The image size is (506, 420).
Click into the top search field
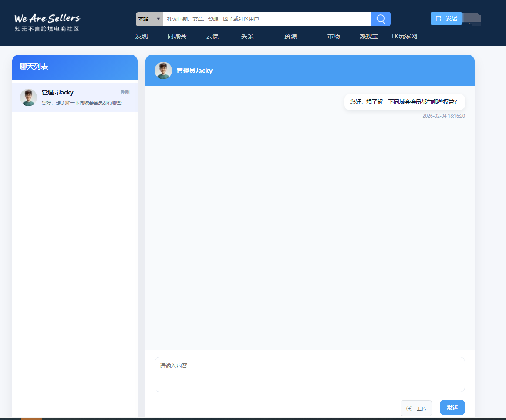click(x=266, y=19)
